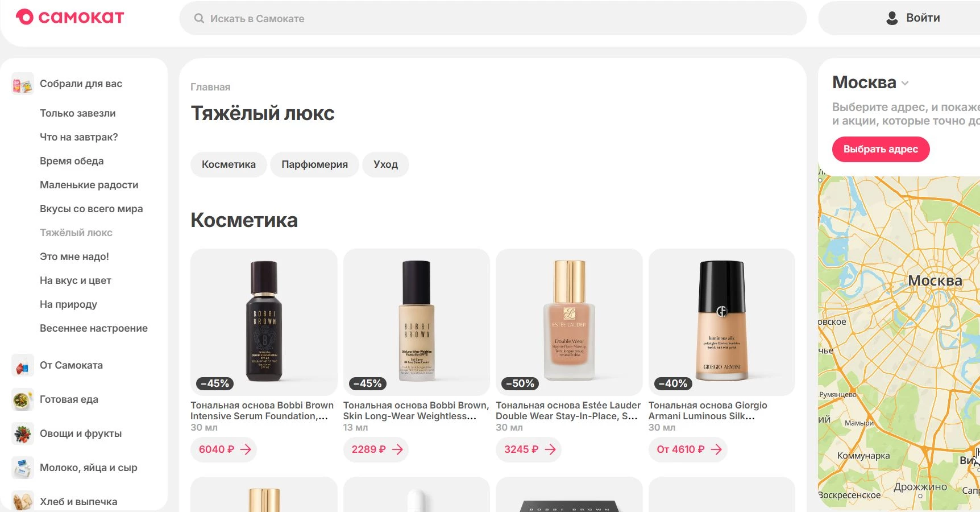Click the Samokat logo
This screenshot has height=512, width=980.
70,17
